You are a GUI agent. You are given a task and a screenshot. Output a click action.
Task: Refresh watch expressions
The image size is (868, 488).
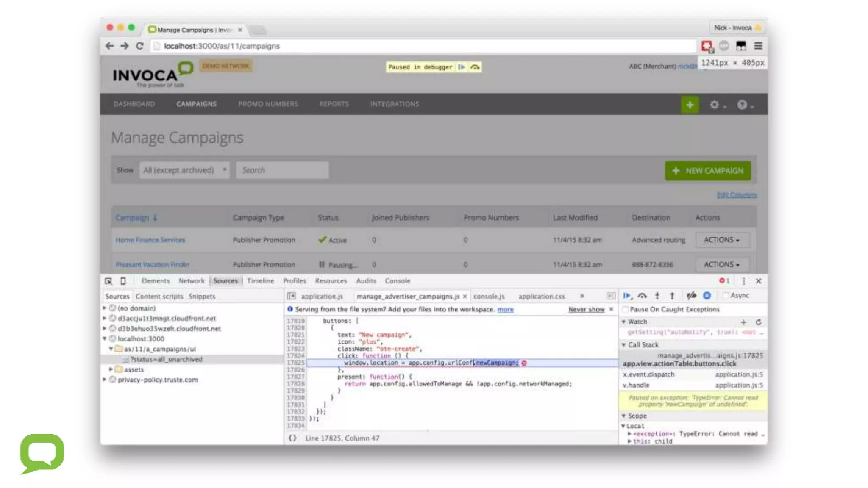pyautogui.click(x=759, y=322)
